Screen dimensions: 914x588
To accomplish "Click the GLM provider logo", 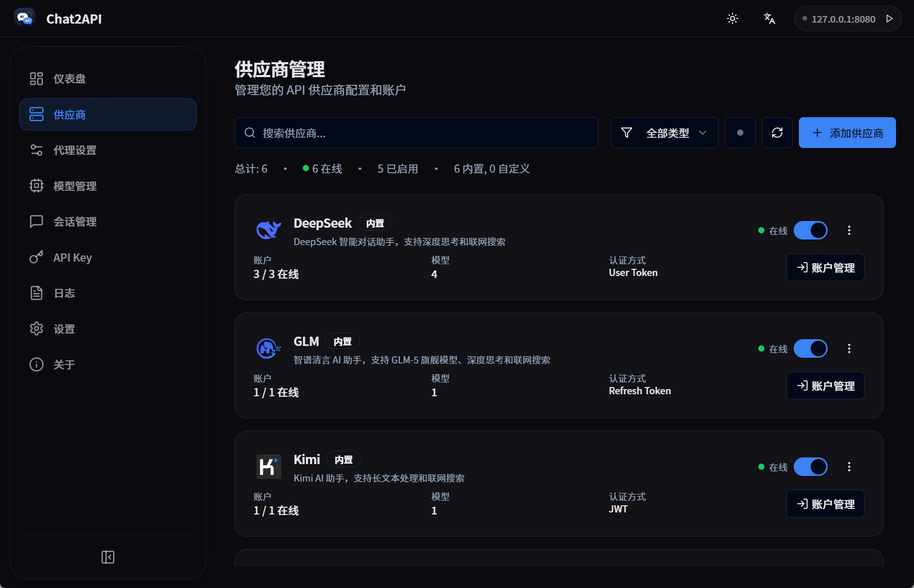I will click(x=269, y=348).
